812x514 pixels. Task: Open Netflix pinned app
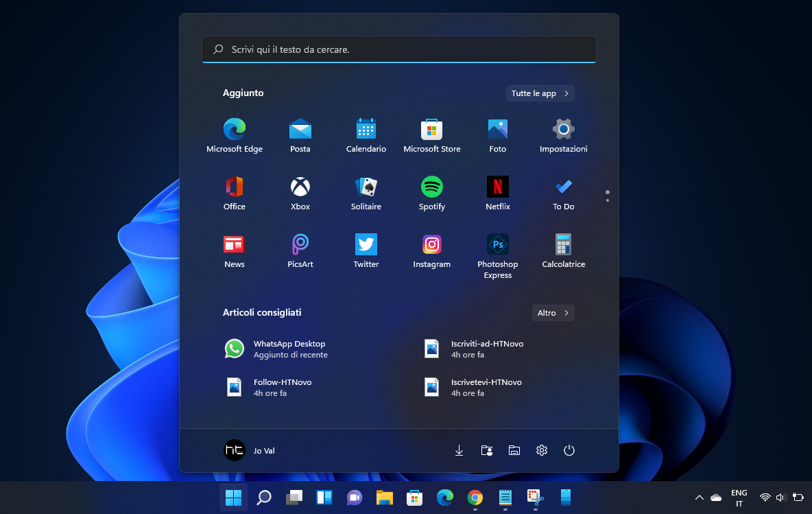pos(497,193)
